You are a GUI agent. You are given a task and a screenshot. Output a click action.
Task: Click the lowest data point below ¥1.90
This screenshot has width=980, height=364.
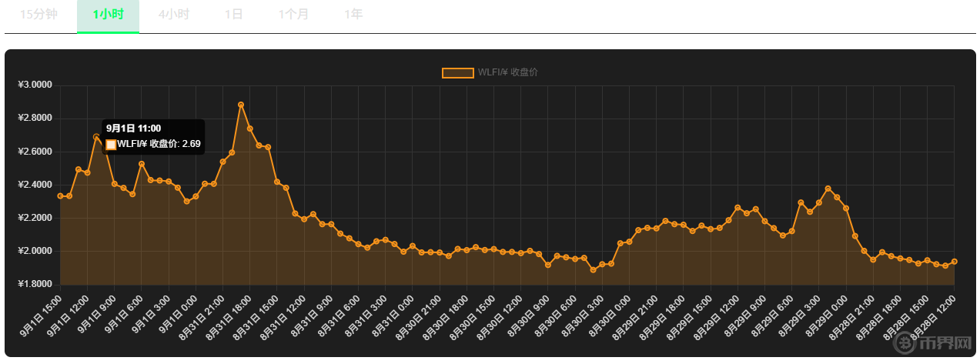pos(593,270)
